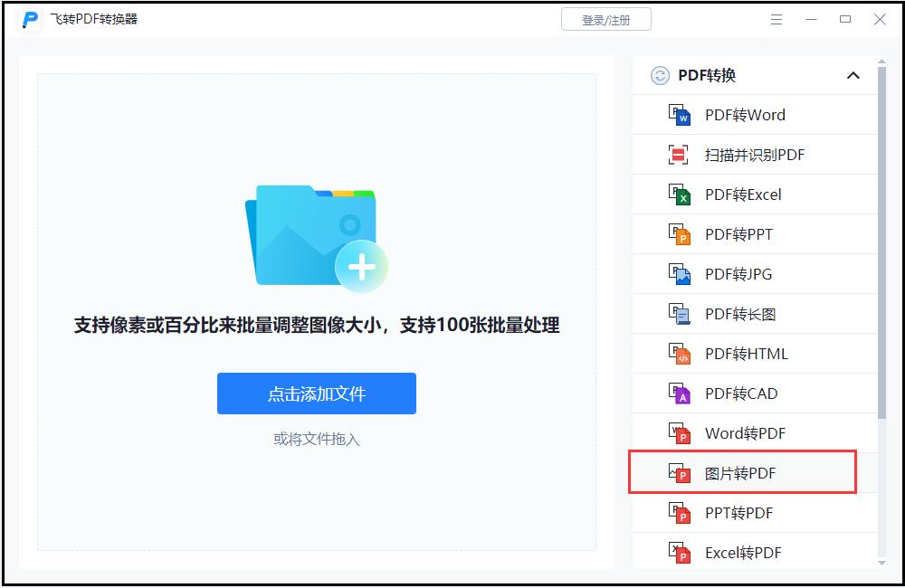Open the PDF转换 category header
This screenshot has width=905, height=588.
pos(706,76)
